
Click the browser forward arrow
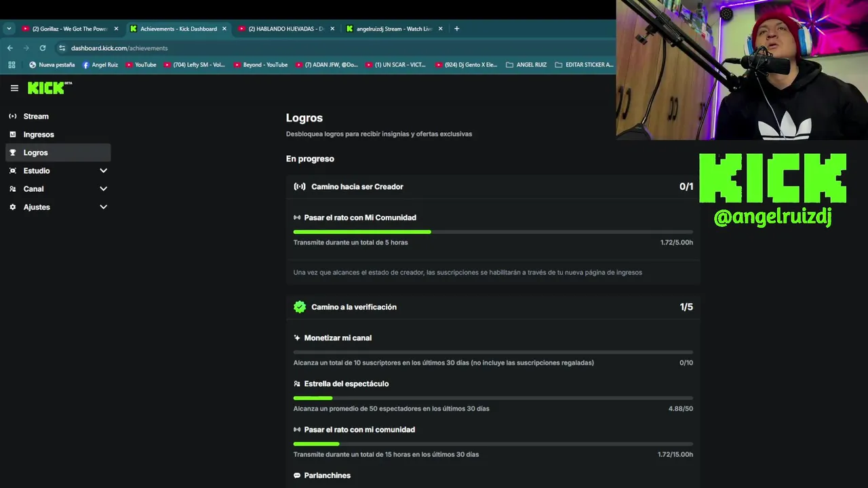coord(26,48)
